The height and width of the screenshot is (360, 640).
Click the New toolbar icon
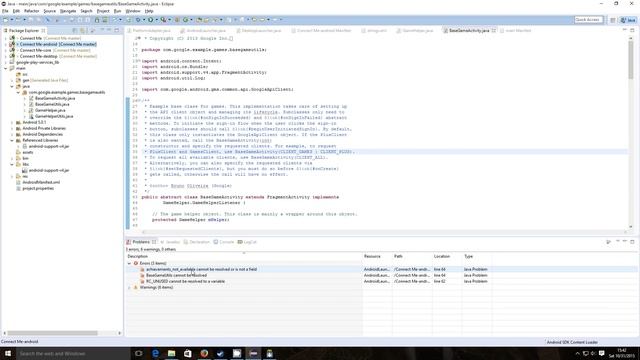tap(5, 20)
